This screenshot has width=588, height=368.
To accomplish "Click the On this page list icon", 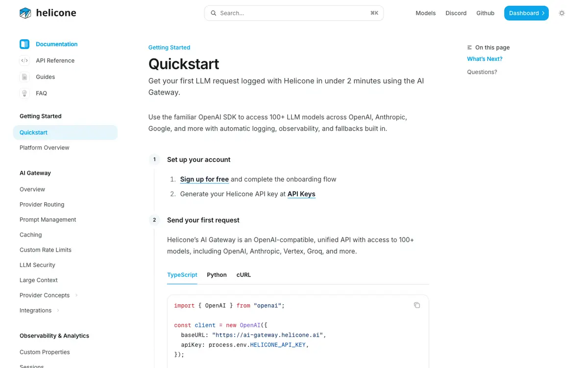I will (470, 48).
